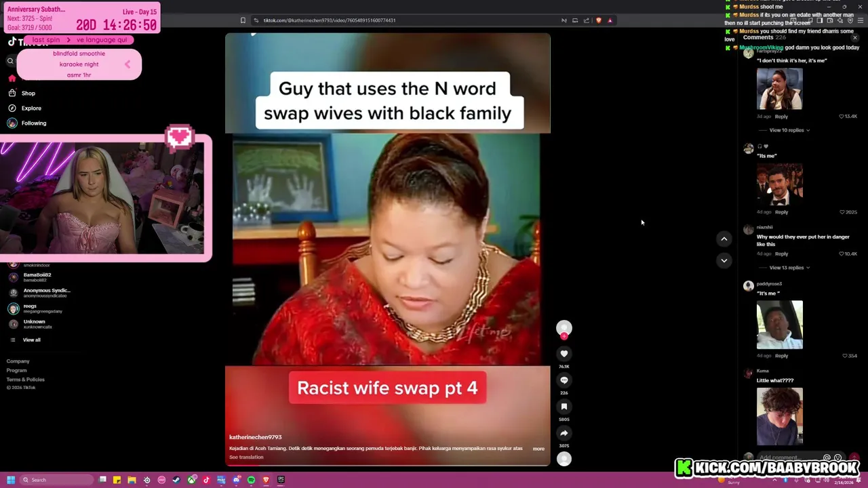
Task: Open image in first comment
Action: [x=779, y=89]
